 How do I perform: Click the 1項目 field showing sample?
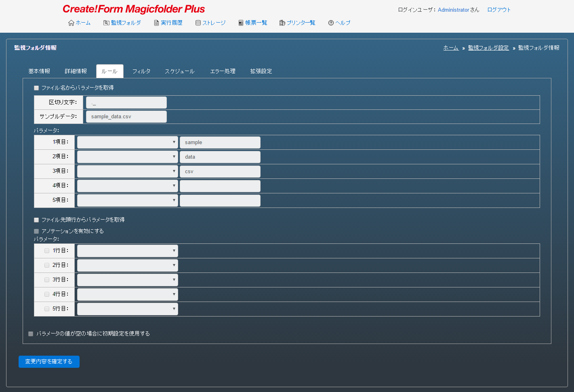220,143
